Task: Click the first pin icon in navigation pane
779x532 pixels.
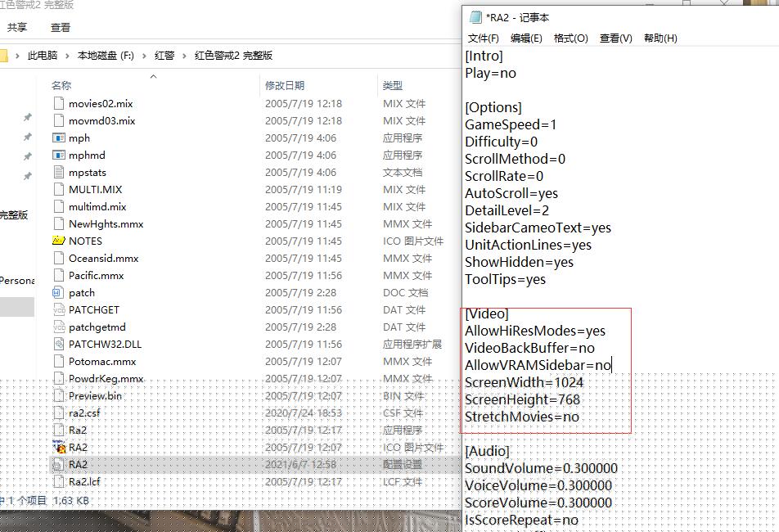Action: tap(27, 117)
